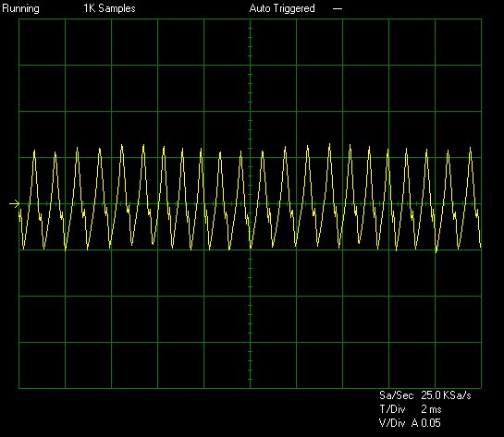Click the dash indicator beside Auto Triggered

point(338,9)
